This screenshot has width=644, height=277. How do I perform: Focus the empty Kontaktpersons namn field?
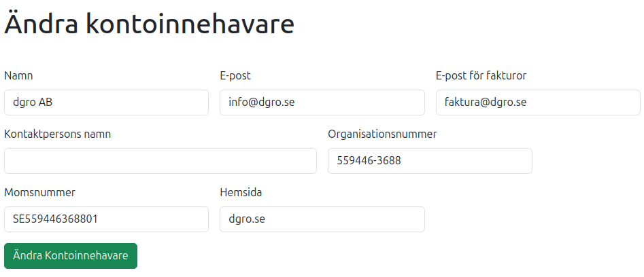(160, 161)
